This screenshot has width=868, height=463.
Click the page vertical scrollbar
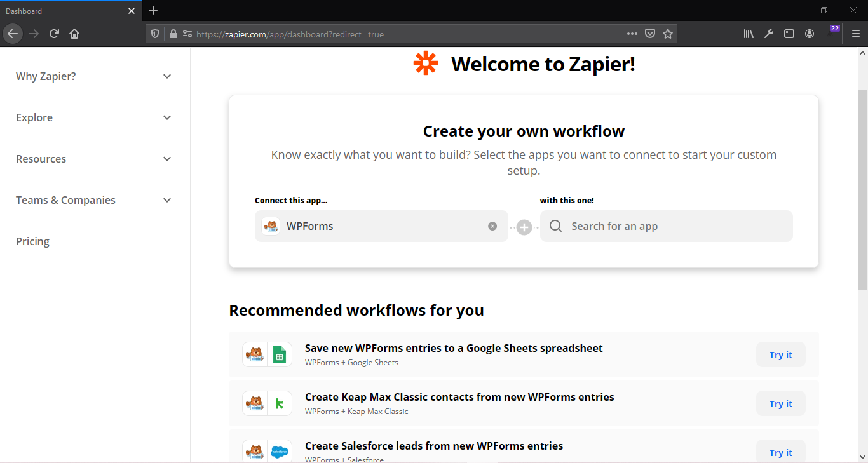862,191
